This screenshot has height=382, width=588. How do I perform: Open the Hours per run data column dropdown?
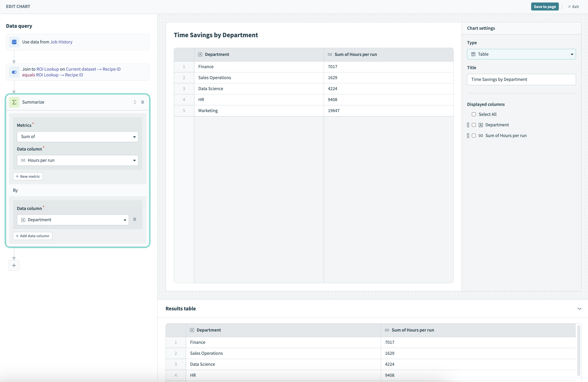click(78, 160)
